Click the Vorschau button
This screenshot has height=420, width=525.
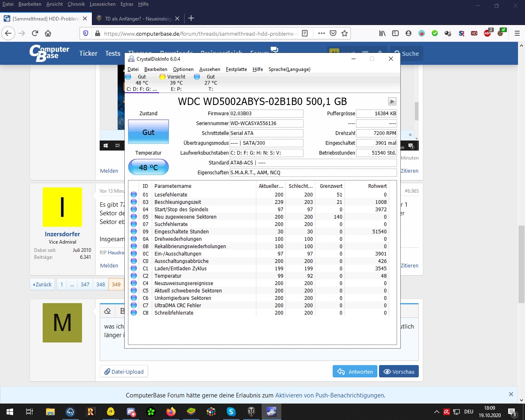399,372
